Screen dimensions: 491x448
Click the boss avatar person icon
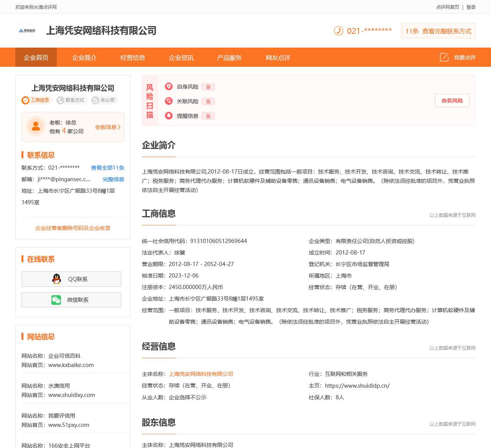coord(35,127)
